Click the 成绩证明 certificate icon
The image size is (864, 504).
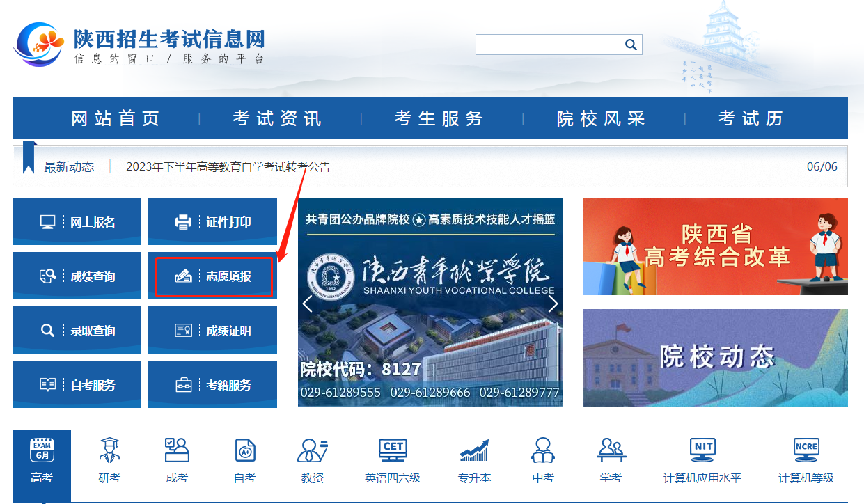pos(183,331)
